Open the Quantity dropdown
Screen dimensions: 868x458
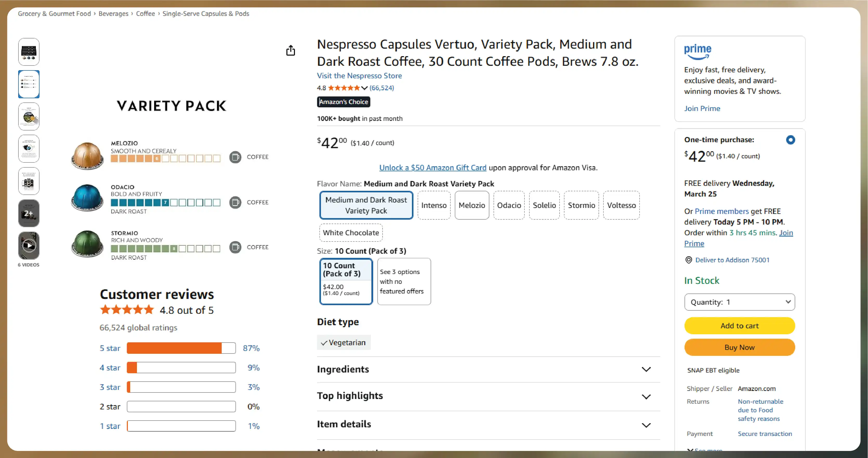(x=739, y=302)
